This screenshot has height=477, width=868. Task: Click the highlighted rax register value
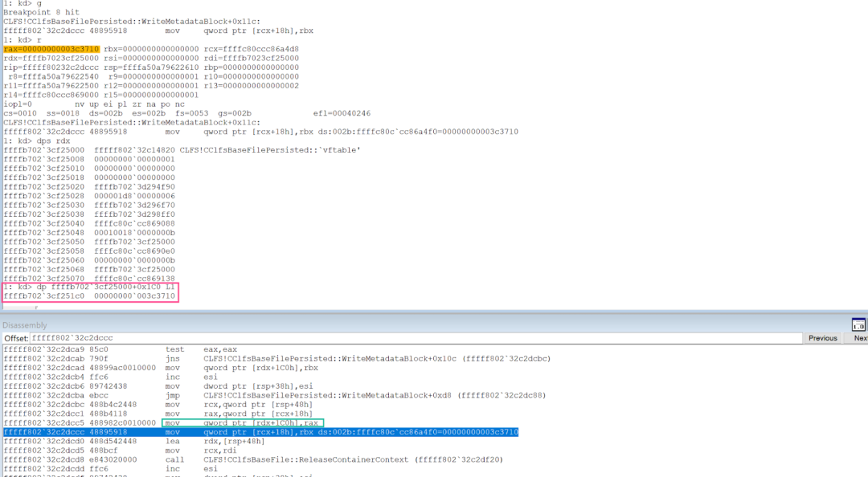pos(51,49)
